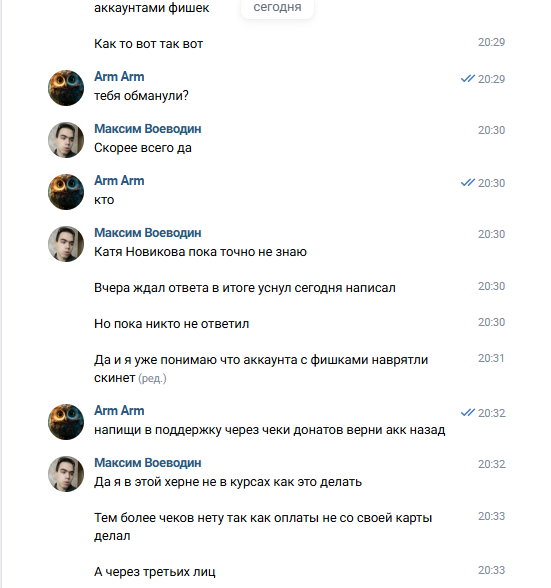551x588 pixels.
Task: Open Максим Воеводин name link above 'Скорее всего да'
Action: tap(147, 129)
